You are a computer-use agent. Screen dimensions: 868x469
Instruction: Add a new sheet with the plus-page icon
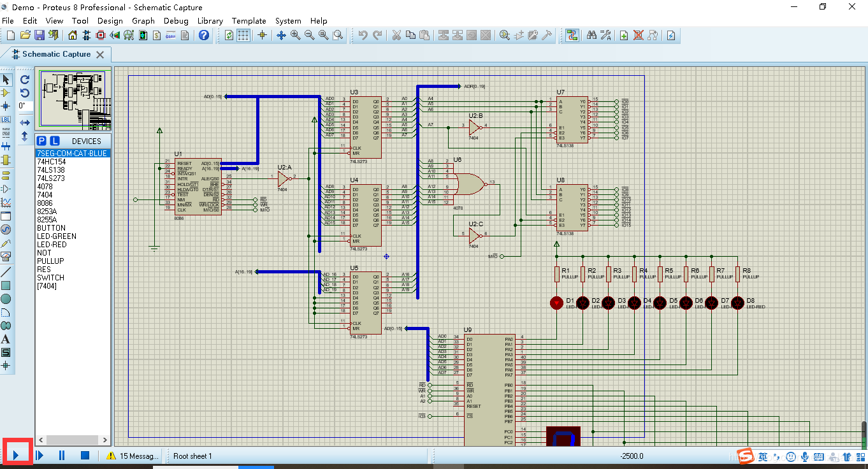click(625, 35)
